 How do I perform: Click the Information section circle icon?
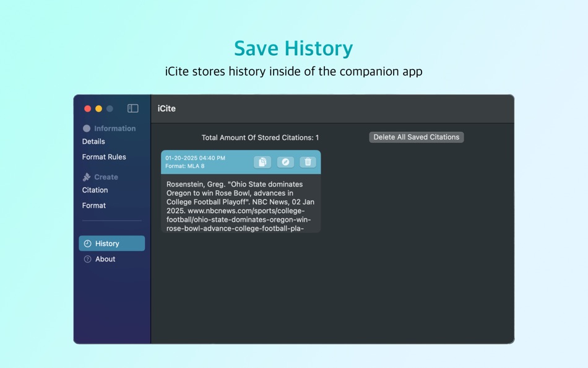point(87,128)
